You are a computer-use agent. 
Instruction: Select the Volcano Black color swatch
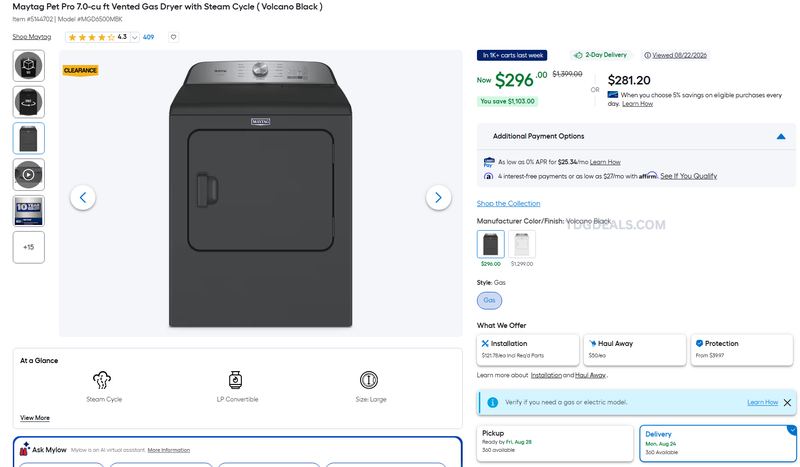[491, 244]
